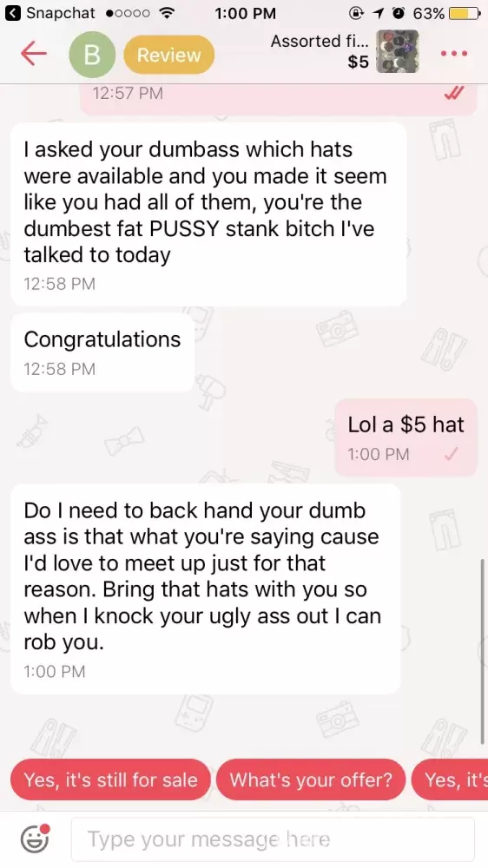Open the "Assorted fi..." $5 listing title
Image resolution: width=488 pixels, height=868 pixels.
[x=320, y=51]
